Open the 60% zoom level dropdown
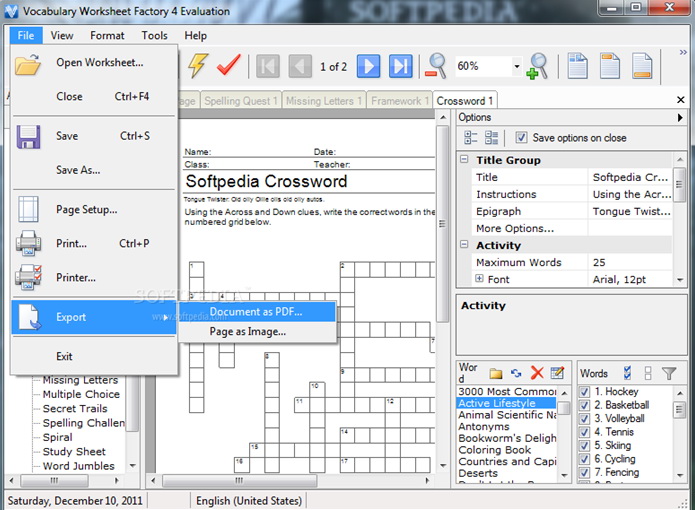 click(516, 67)
